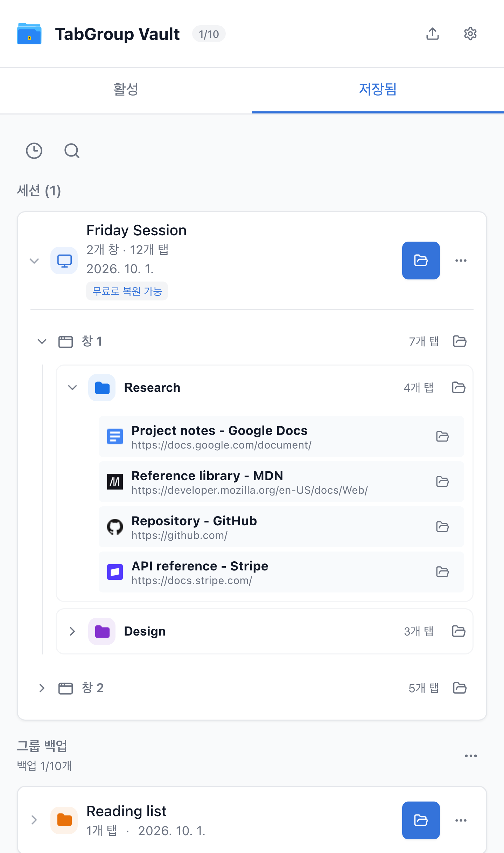Click the Reading list orange folder icon
The width and height of the screenshot is (504, 853).
(x=64, y=820)
